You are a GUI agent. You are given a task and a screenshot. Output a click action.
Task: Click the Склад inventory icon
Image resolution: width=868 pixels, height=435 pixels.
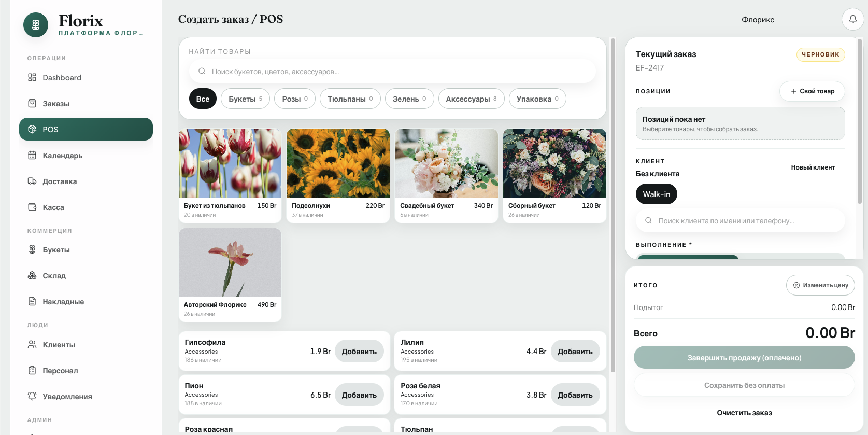pyautogui.click(x=32, y=275)
